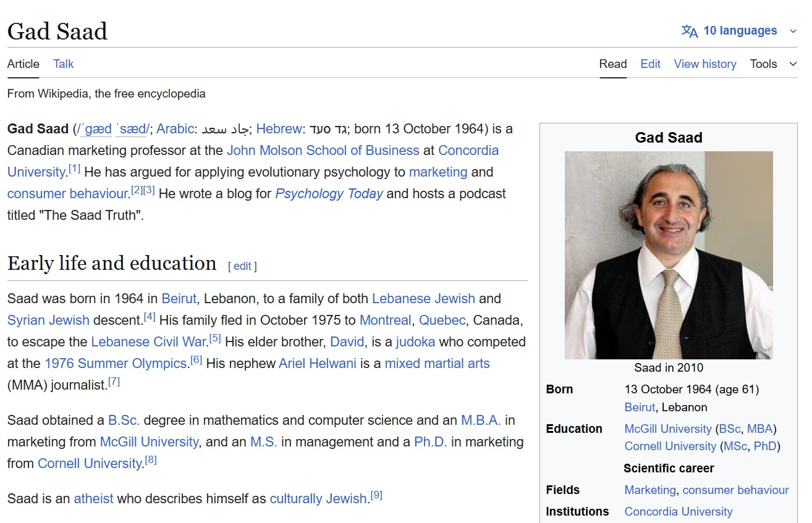
Task: Jump to citation [6]
Action: tap(196, 359)
